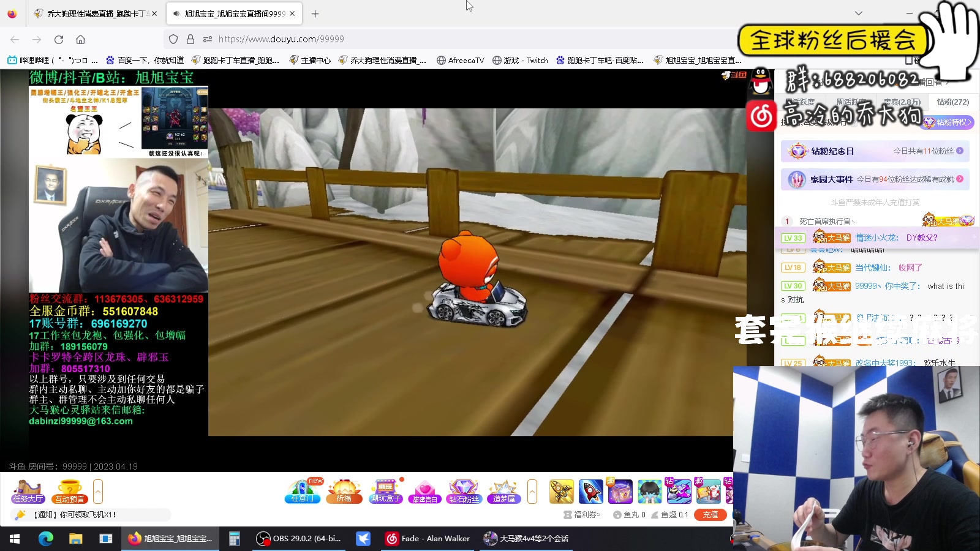Open the 任意门 activity icon
Screen dimensions: 980x551
pyautogui.click(x=303, y=492)
